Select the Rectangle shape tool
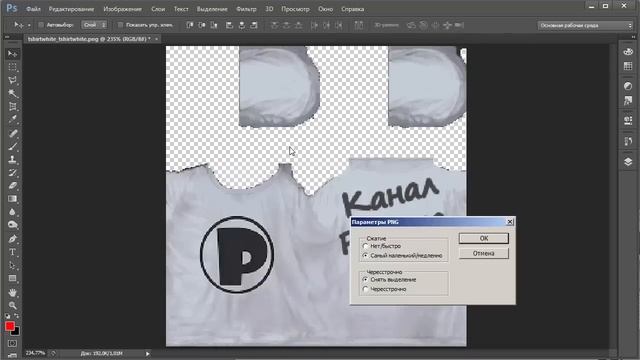Screen dimensions: 640x360 [x=12, y=279]
